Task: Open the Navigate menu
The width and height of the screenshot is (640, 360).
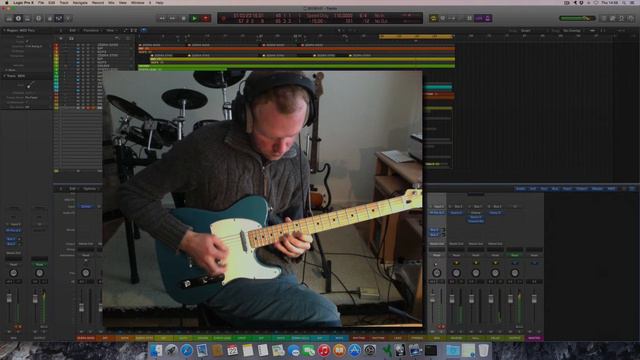Action: 80,2
